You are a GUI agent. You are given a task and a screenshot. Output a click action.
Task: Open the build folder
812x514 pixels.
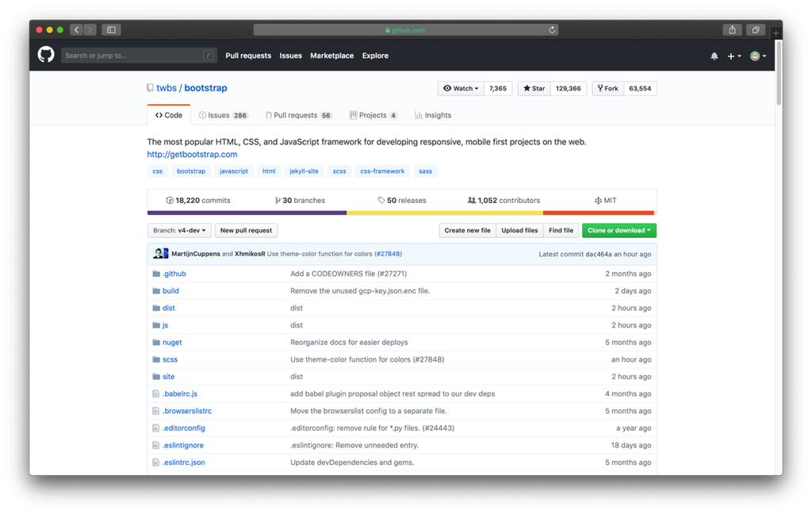pyautogui.click(x=170, y=290)
